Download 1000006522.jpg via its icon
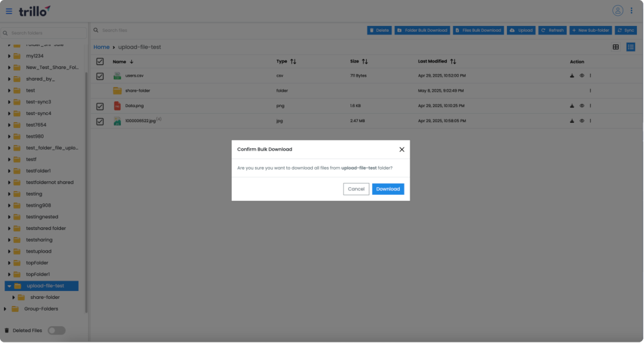 pos(572,121)
